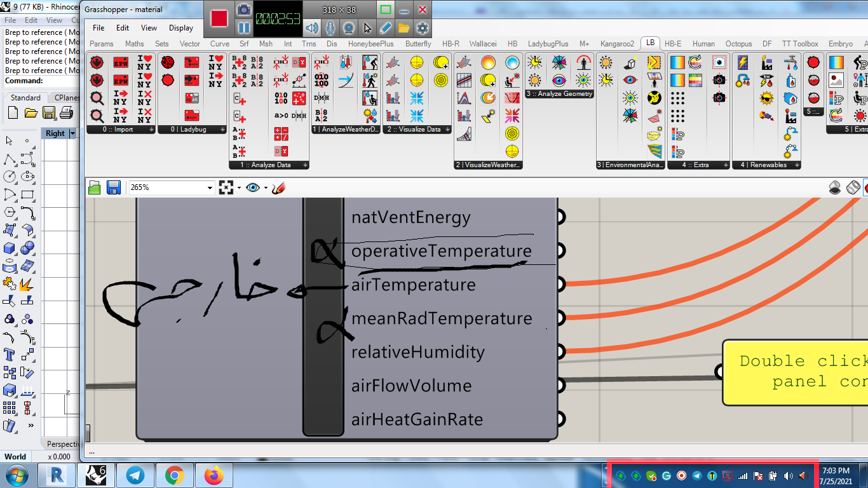868x488 pixels.
Task: Open Telegram from the Windows taskbar
Action: (135, 475)
